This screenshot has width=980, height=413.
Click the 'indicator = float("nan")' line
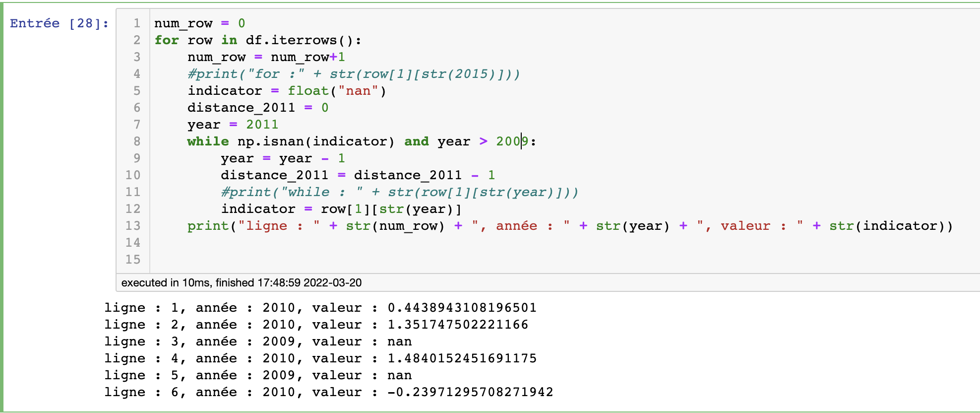coord(287,91)
